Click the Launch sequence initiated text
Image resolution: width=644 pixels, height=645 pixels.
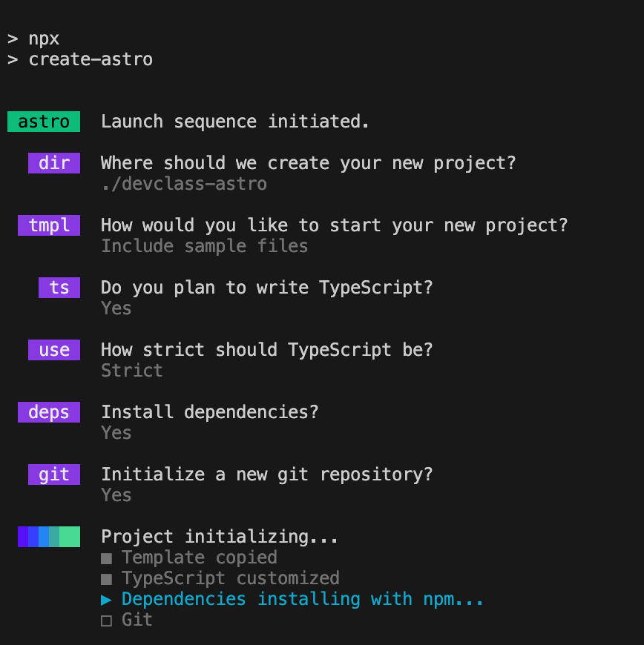pyautogui.click(x=234, y=122)
